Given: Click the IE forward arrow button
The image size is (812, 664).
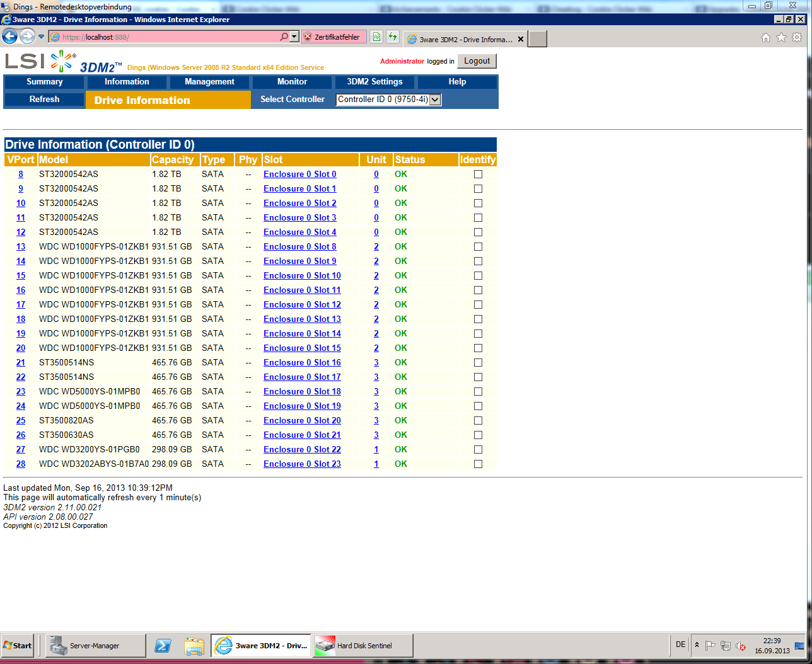Looking at the screenshot, I should coord(27,37).
